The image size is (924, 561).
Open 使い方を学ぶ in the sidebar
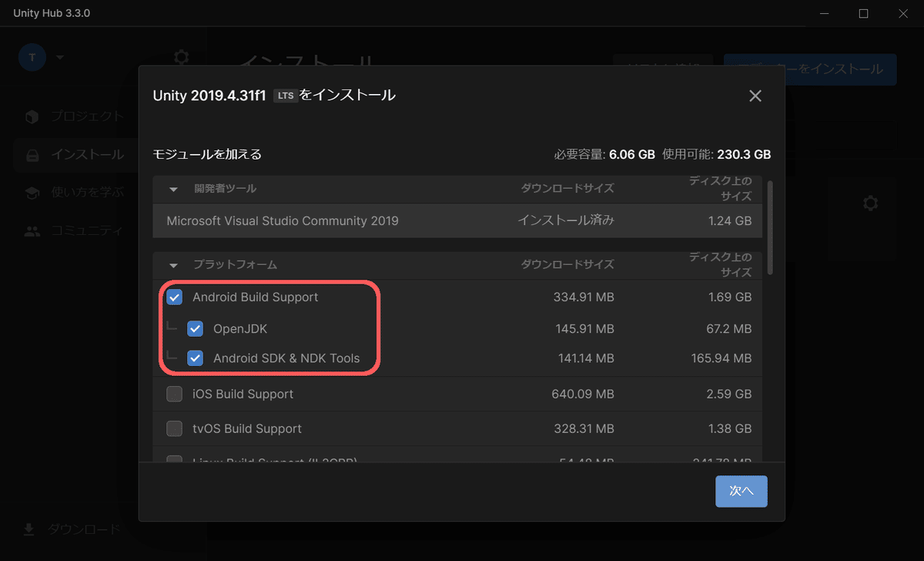pyautogui.click(x=87, y=192)
